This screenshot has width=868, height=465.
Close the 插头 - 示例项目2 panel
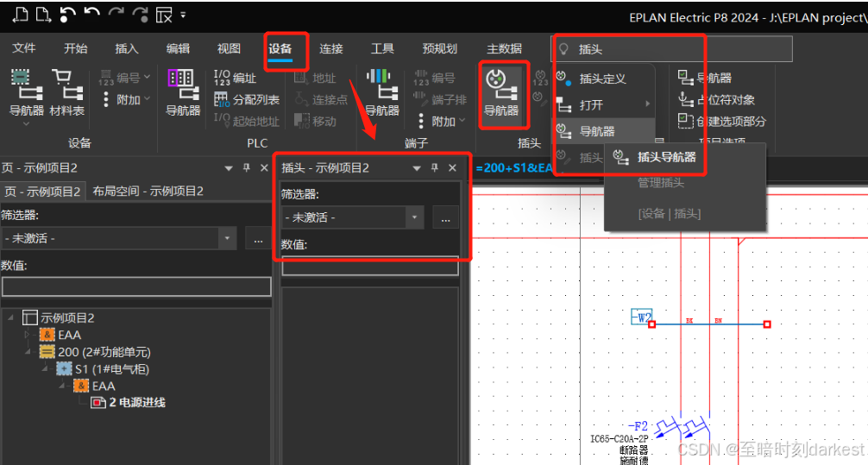click(x=452, y=167)
